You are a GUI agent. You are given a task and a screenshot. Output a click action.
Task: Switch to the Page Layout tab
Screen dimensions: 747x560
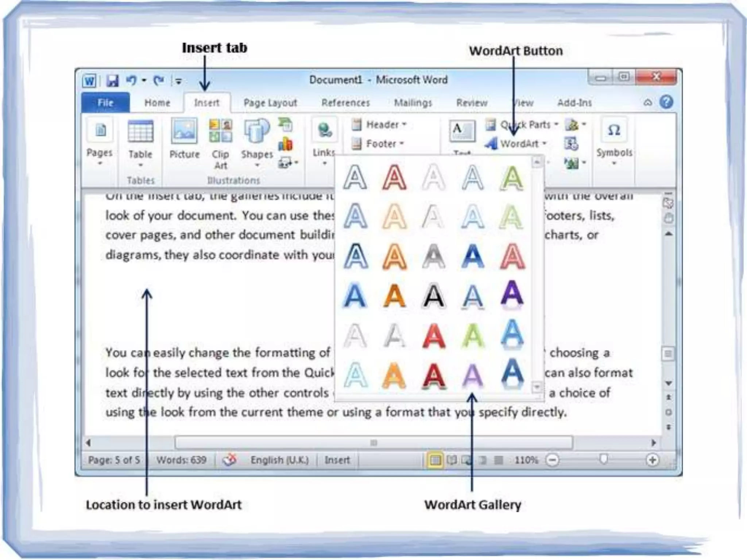pyautogui.click(x=270, y=103)
